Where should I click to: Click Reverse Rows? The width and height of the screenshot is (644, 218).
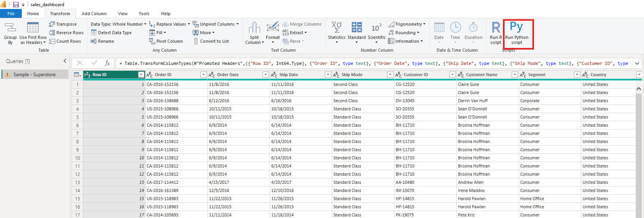click(66, 33)
